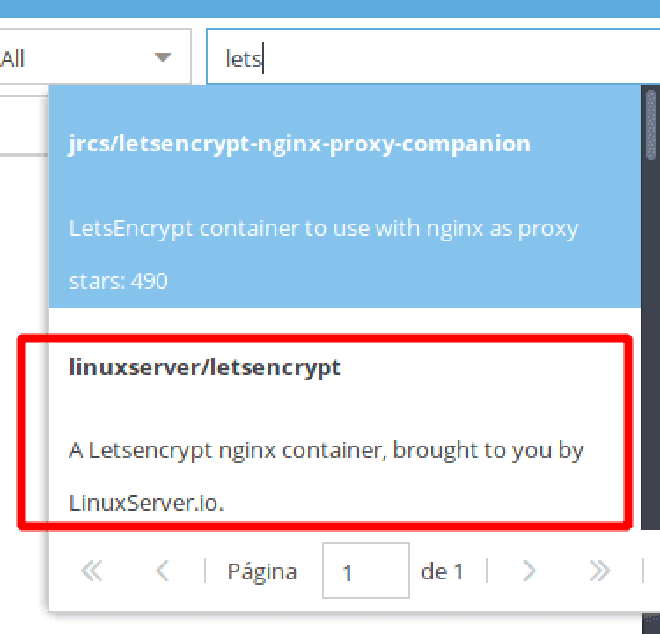
Task: Jump to last results page
Action: [x=599, y=571]
